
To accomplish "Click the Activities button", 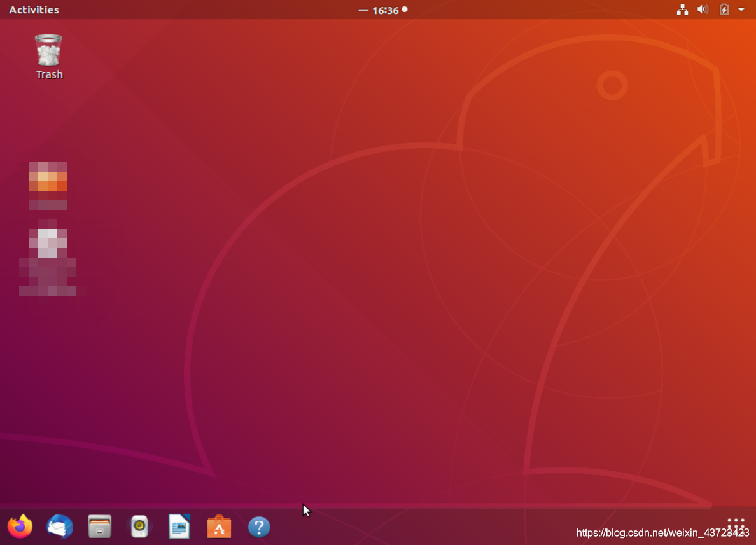I will (34, 10).
